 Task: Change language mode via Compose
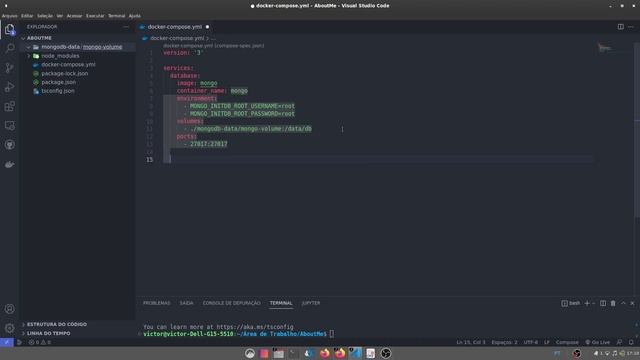coord(567,342)
